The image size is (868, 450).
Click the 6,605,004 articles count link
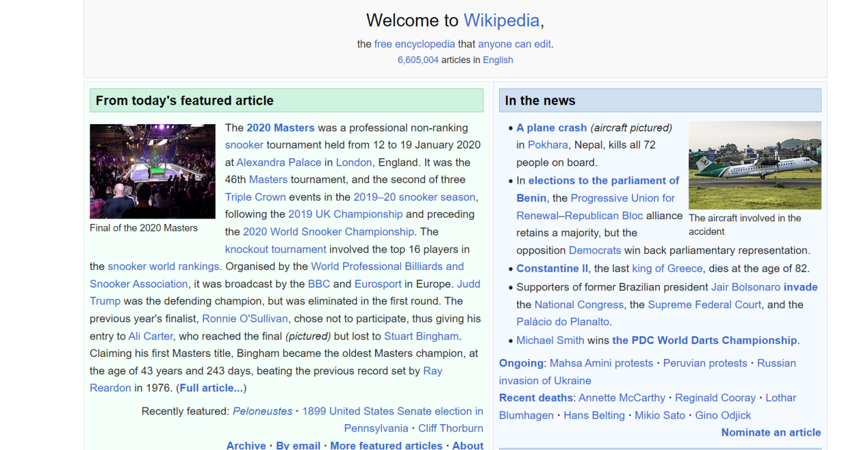418,60
